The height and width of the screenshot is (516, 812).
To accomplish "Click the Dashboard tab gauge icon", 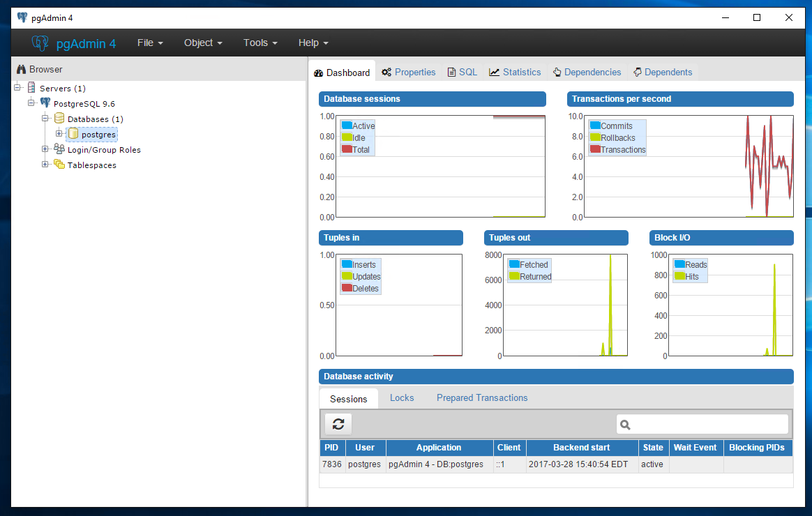I will pyautogui.click(x=319, y=73).
